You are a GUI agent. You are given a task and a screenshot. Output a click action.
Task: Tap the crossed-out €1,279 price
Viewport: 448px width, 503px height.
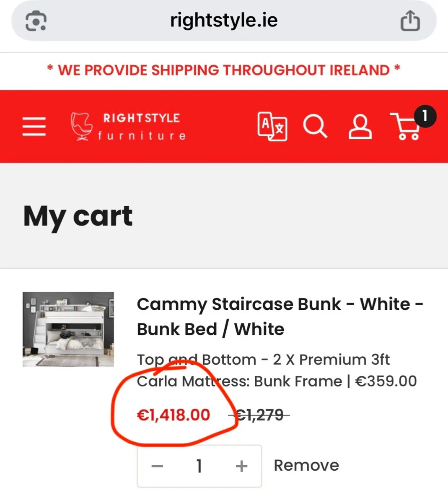pos(259,415)
